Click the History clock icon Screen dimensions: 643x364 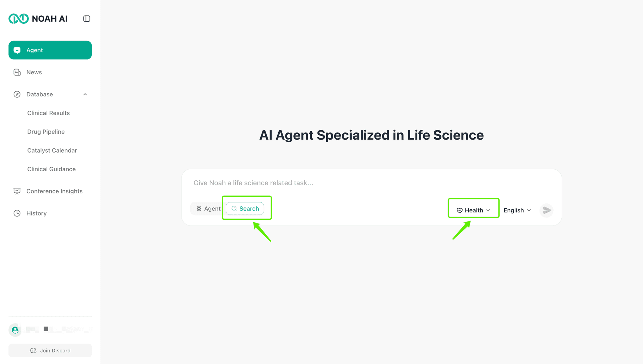17,213
